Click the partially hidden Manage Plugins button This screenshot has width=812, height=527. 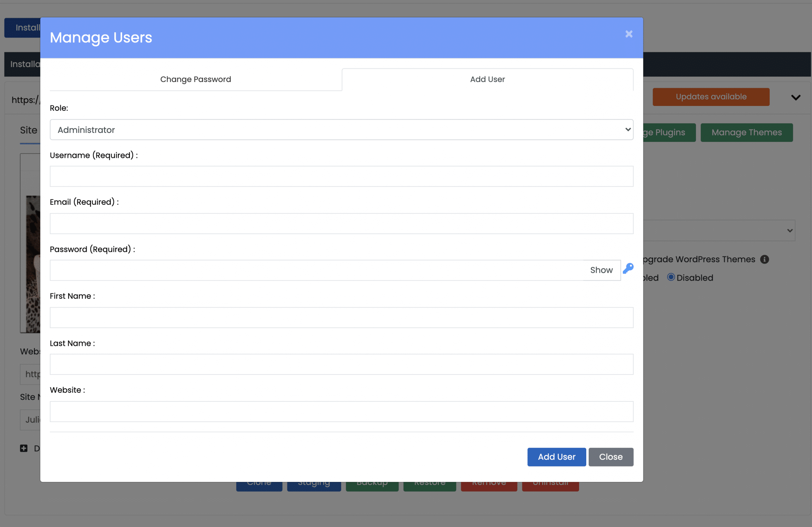(669, 133)
